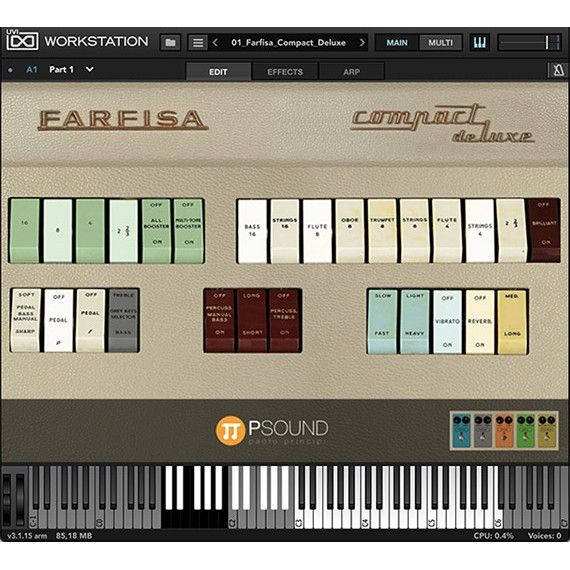The image size is (570, 570).
Task: Flip the Pedal Bass Manual soft/sharp tab
Action: tap(25, 321)
